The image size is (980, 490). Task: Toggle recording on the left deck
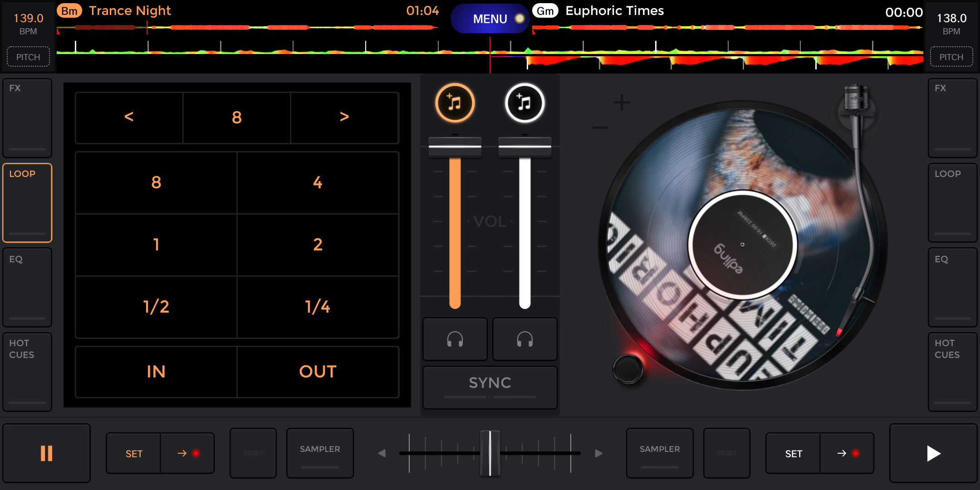(x=187, y=452)
